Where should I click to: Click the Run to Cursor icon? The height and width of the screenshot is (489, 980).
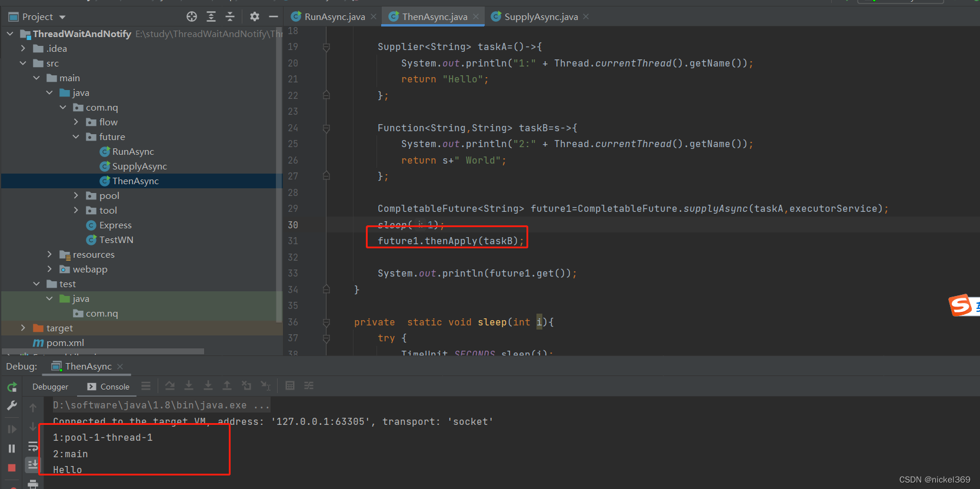pyautogui.click(x=266, y=386)
